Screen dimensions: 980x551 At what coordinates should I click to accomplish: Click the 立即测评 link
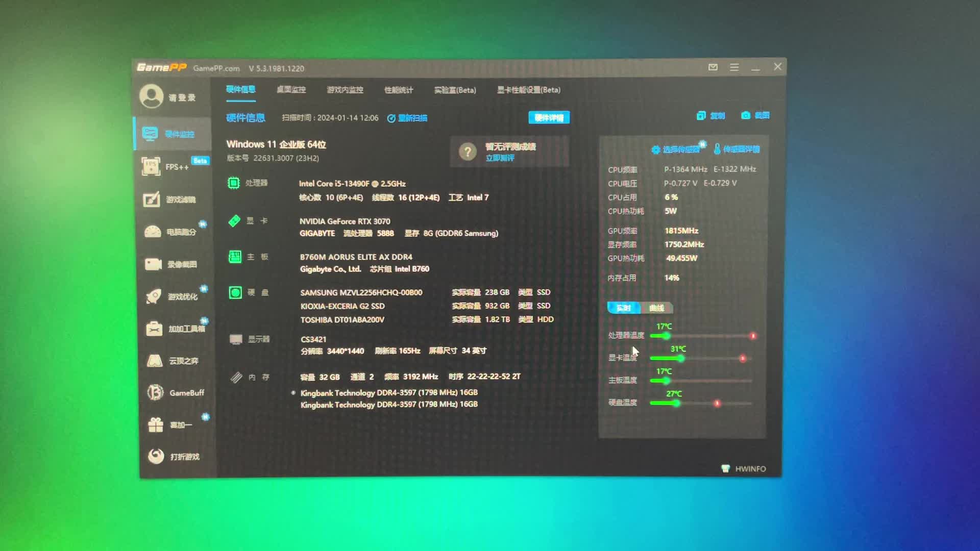point(500,158)
